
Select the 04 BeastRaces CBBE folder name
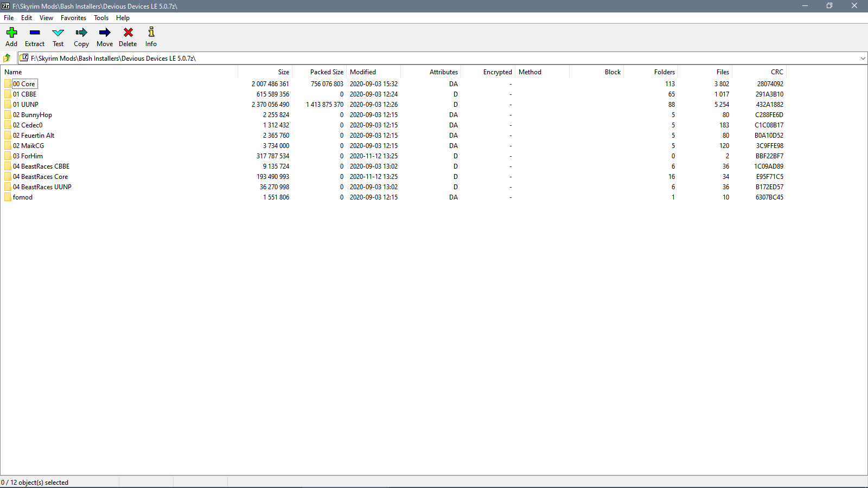41,166
